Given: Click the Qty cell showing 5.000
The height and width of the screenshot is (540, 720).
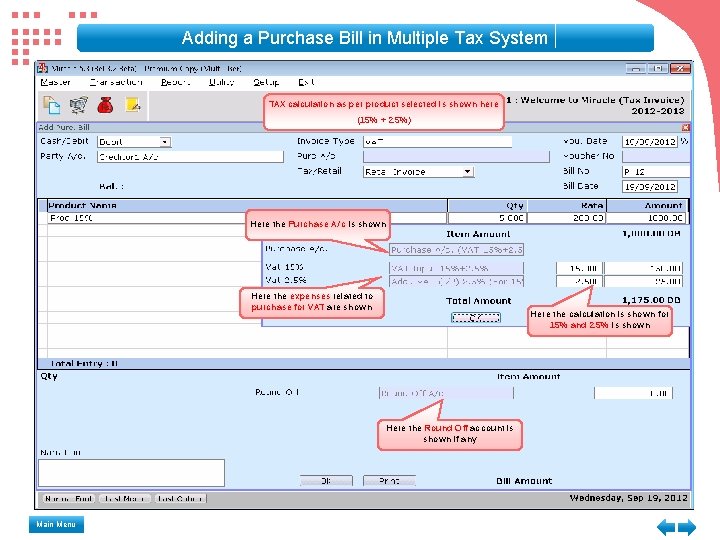Looking at the screenshot, I should [x=487, y=218].
